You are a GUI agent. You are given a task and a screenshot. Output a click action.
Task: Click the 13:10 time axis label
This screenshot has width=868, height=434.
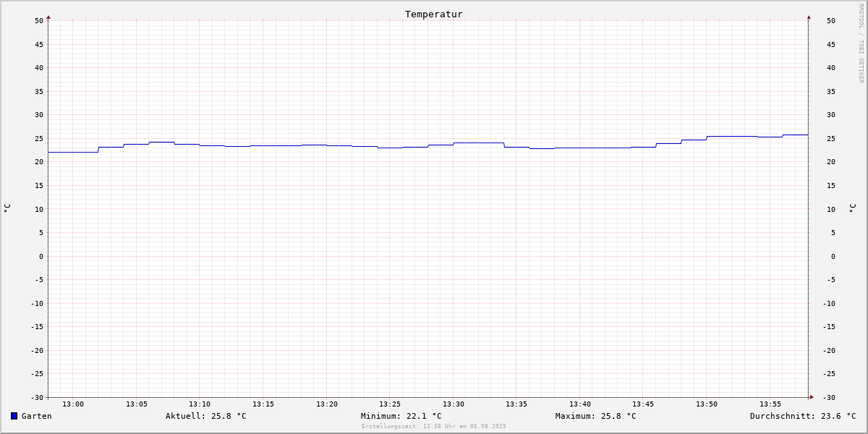coord(200,404)
